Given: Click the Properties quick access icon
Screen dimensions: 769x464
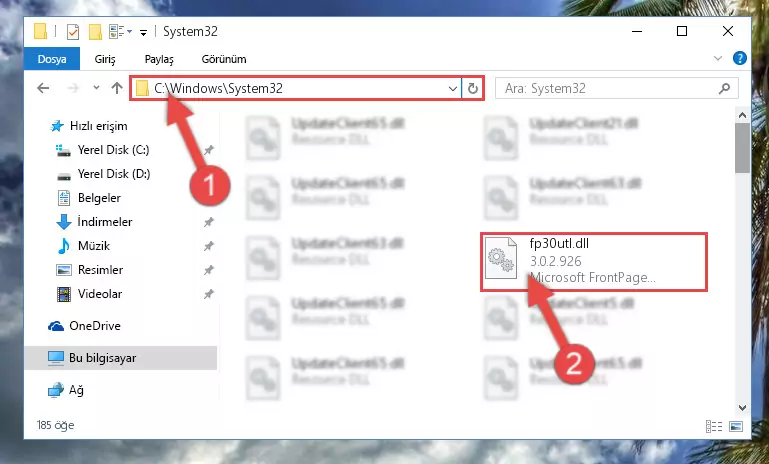Looking at the screenshot, I should tap(73, 32).
